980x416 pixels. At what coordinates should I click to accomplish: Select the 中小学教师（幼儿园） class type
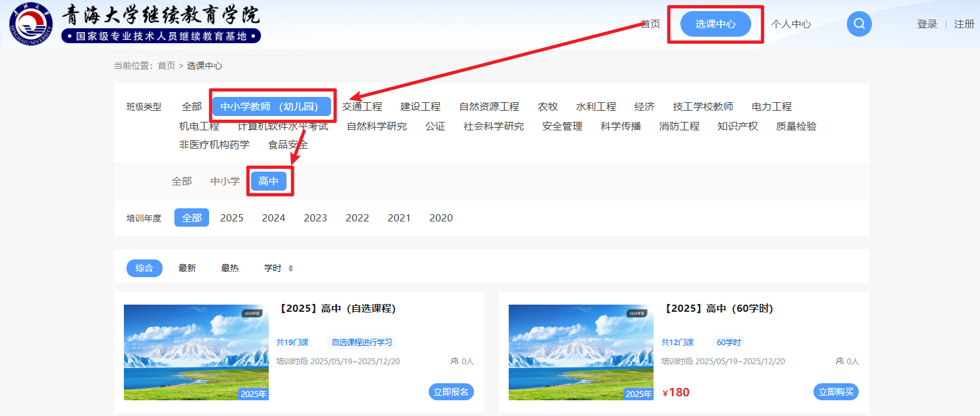pyautogui.click(x=271, y=107)
